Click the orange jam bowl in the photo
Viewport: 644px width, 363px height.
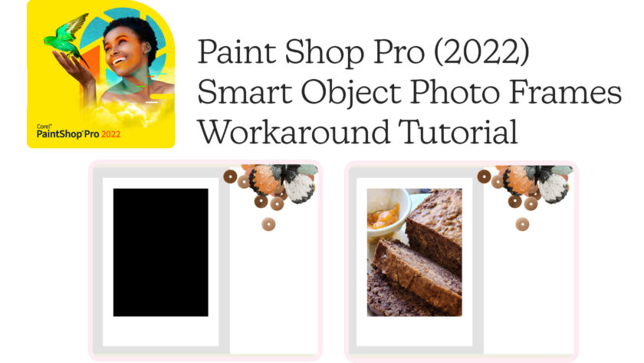[383, 216]
